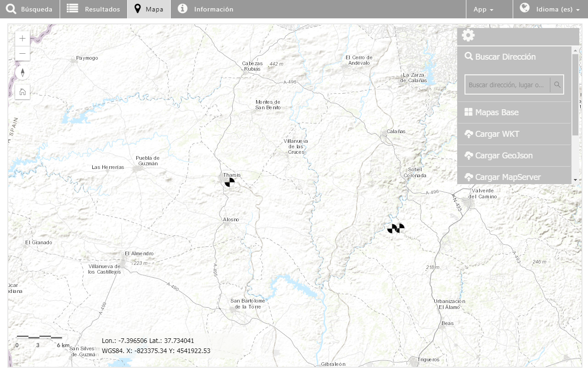Open the App dropdown menu
This screenshot has height=376, width=588.
pyautogui.click(x=483, y=9)
